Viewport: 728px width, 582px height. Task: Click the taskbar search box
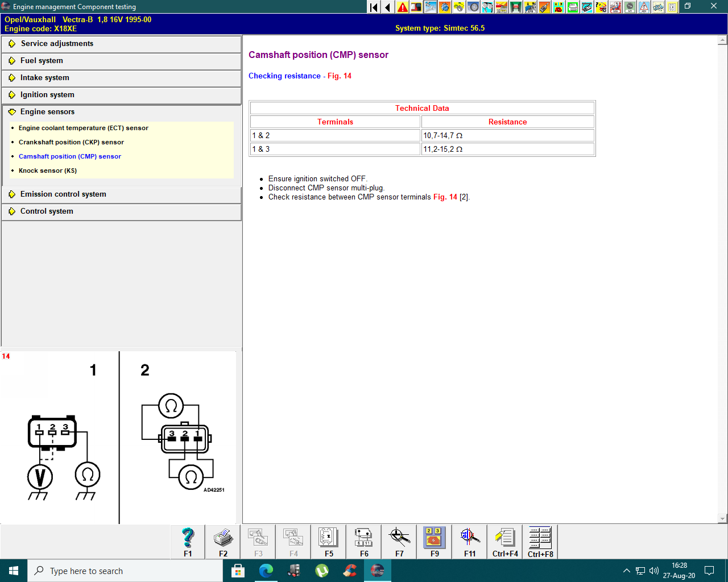click(125, 571)
